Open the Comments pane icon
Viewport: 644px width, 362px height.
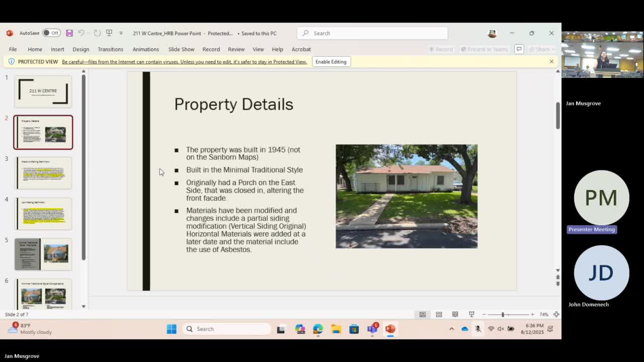coord(519,49)
